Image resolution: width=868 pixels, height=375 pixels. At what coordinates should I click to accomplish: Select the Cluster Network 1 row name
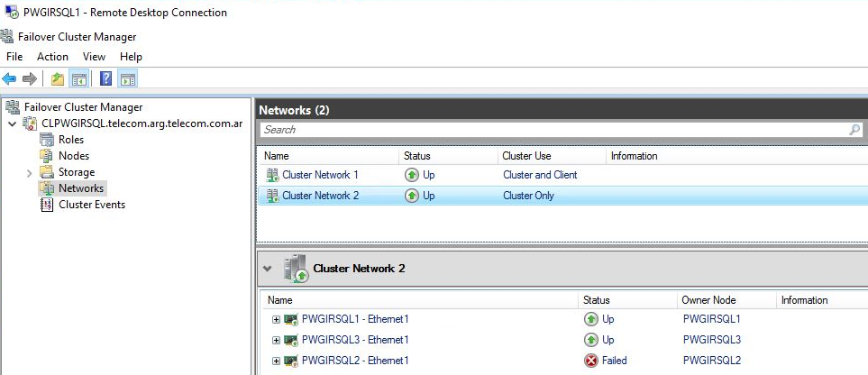(321, 175)
